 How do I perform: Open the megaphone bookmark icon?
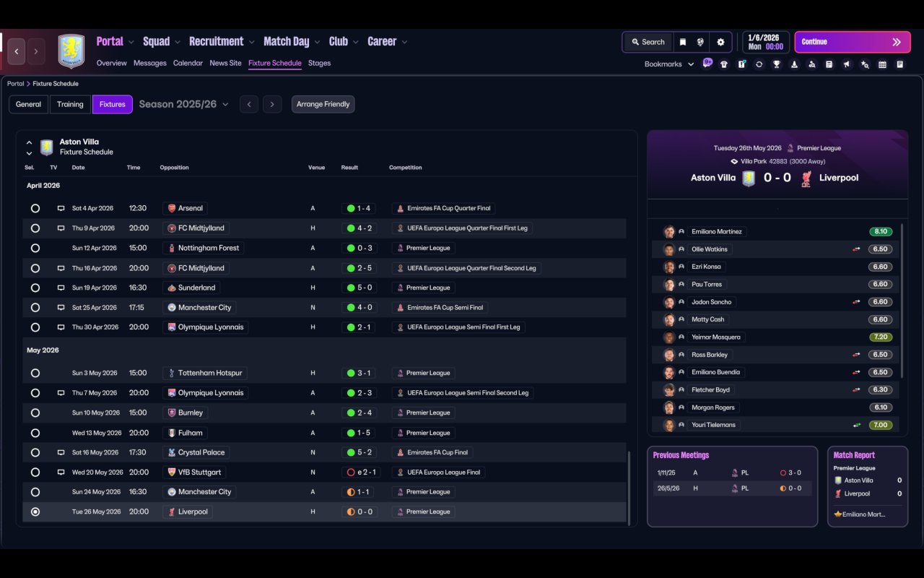pyautogui.click(x=847, y=64)
